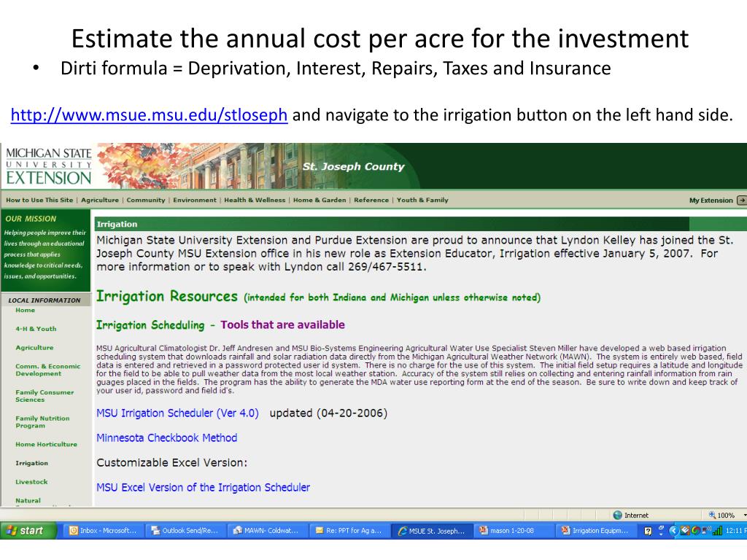Switch to Outlook Send/Re... taskbar window
This screenshot has height=560, width=747.
(x=185, y=531)
